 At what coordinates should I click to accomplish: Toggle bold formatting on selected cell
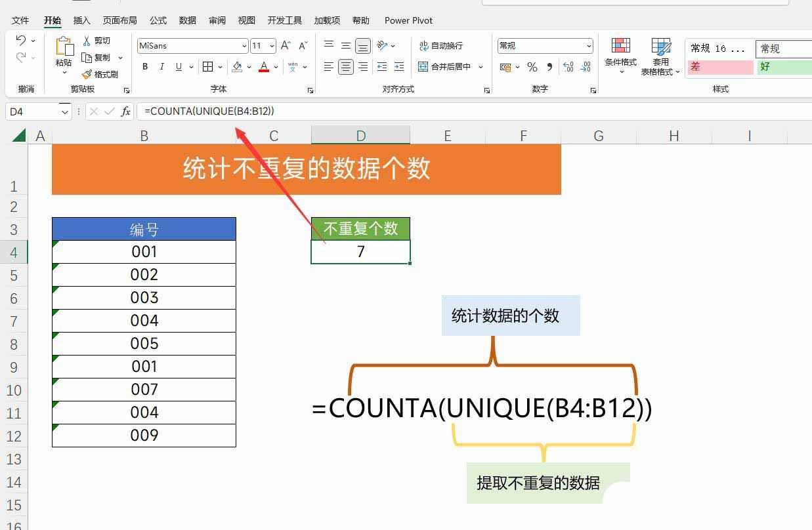(144, 66)
